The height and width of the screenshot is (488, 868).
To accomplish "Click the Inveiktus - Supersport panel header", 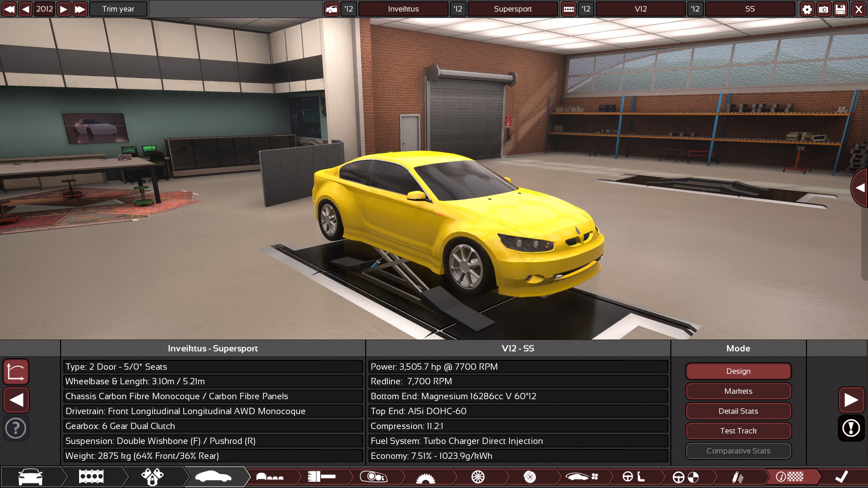I will (213, 348).
